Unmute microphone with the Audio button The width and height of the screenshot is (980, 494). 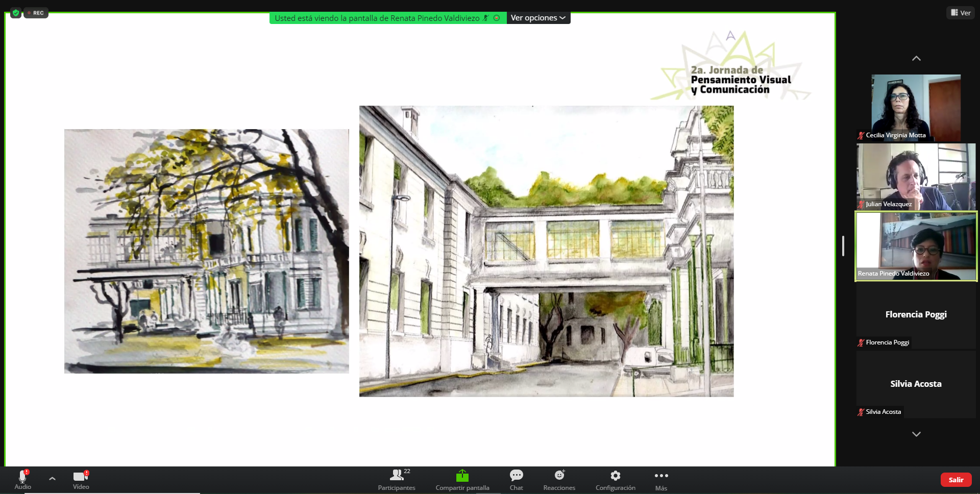[x=22, y=480]
